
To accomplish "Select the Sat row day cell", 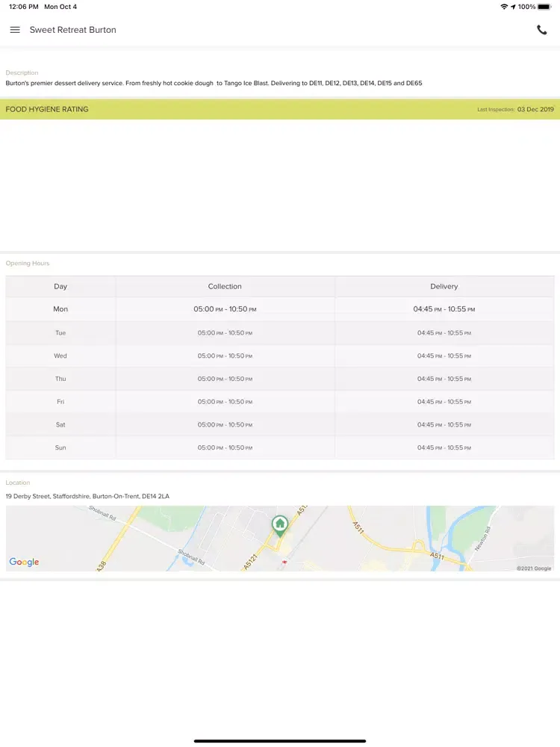I will click(x=60, y=424).
